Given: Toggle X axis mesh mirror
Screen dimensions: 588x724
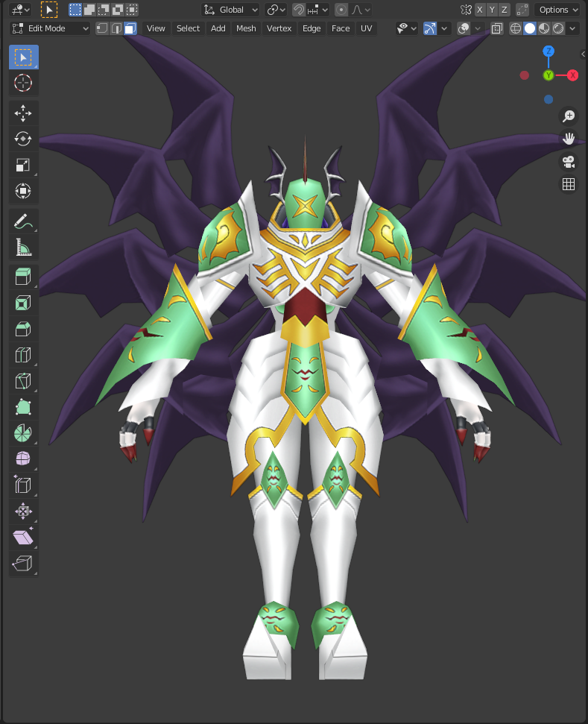Looking at the screenshot, I should [480, 10].
